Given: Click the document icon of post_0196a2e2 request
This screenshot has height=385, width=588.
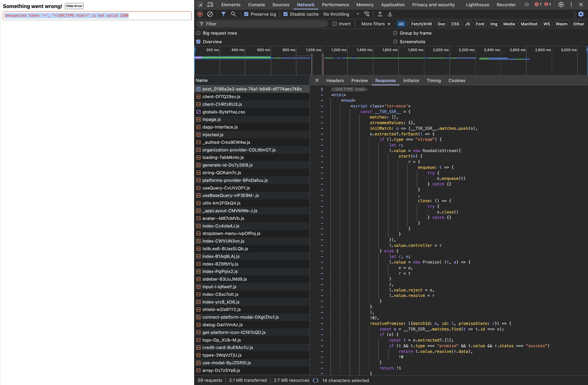Looking at the screenshot, I should point(198,89).
